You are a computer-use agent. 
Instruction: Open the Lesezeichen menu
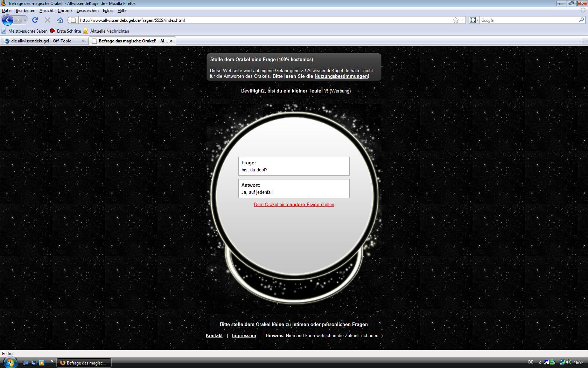point(87,11)
